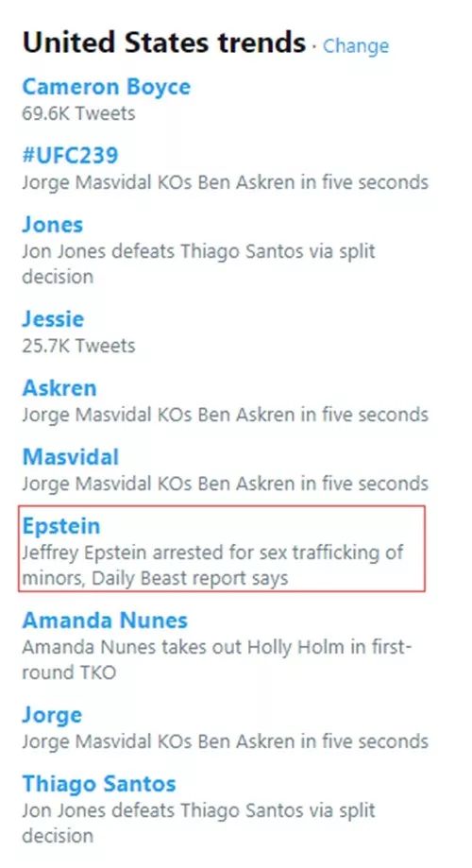
Task: Open the Jessie trend
Action: 53,319
